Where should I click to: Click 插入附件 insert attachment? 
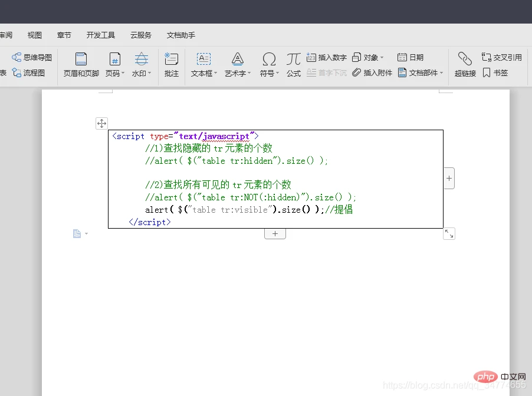coord(372,72)
